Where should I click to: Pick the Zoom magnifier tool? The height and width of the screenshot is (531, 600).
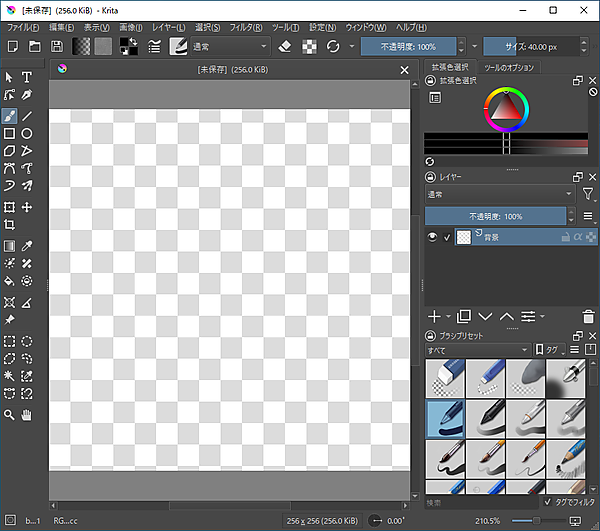point(9,414)
